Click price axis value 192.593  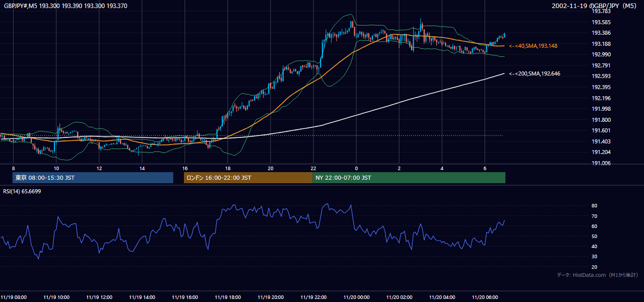pyautogui.click(x=601, y=76)
